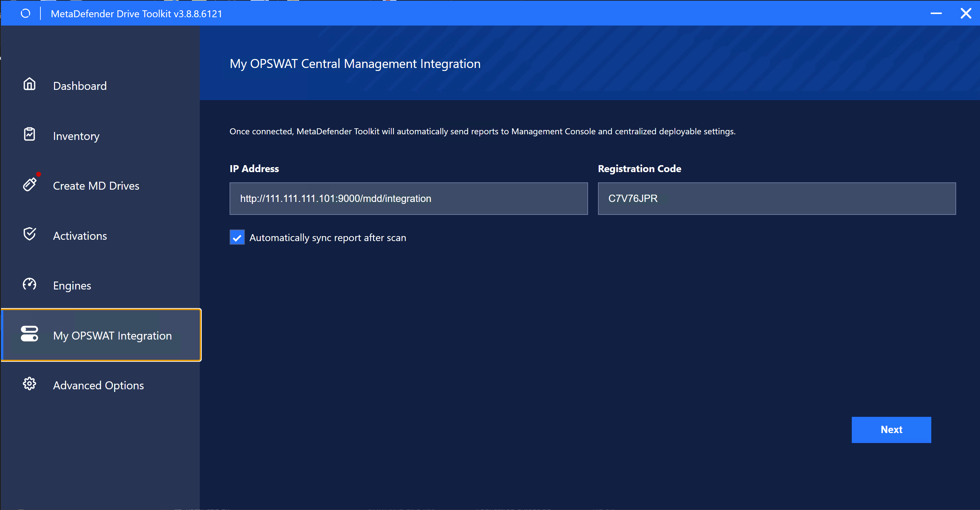Minimize the MetaDefender Drive Toolkit window
The height and width of the screenshot is (510, 980).
click(x=936, y=13)
